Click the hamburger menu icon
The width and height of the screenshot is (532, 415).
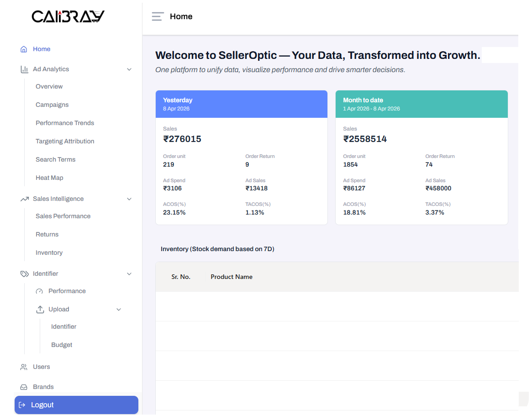pos(158,16)
